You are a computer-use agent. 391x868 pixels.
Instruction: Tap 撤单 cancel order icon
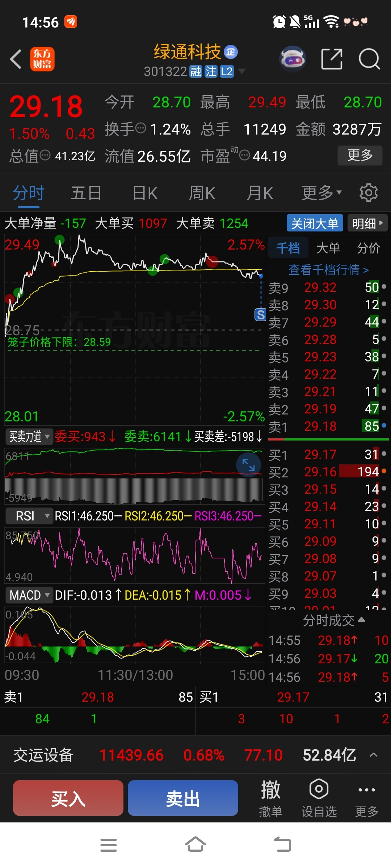(x=270, y=798)
